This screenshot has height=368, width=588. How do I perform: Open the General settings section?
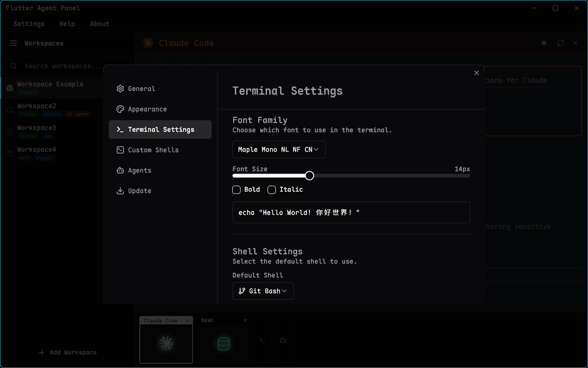[x=160, y=89]
